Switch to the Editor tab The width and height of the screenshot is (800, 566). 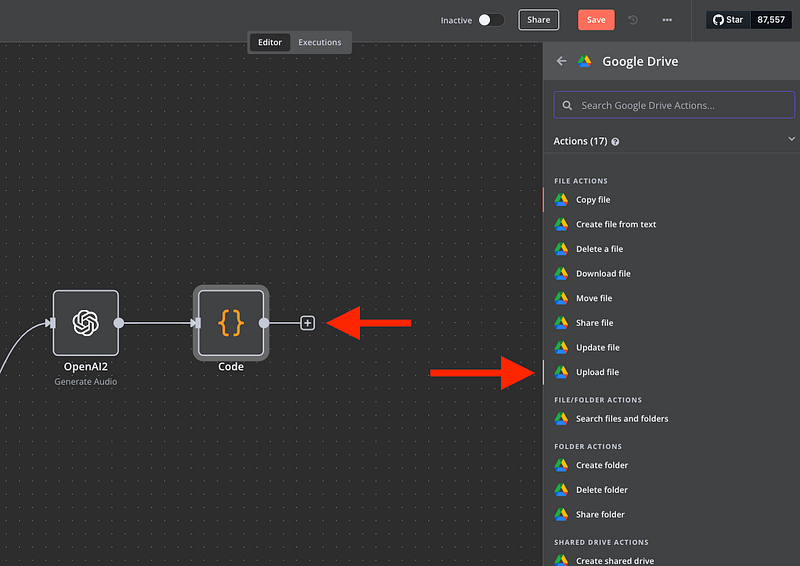click(270, 42)
